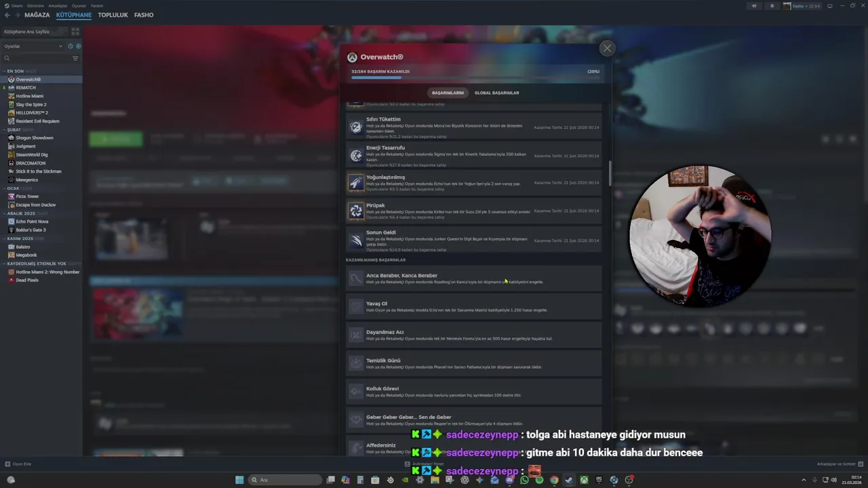Click the locked Dayanılmaz Acı achievement icon
The height and width of the screenshot is (488, 868).
click(356, 335)
